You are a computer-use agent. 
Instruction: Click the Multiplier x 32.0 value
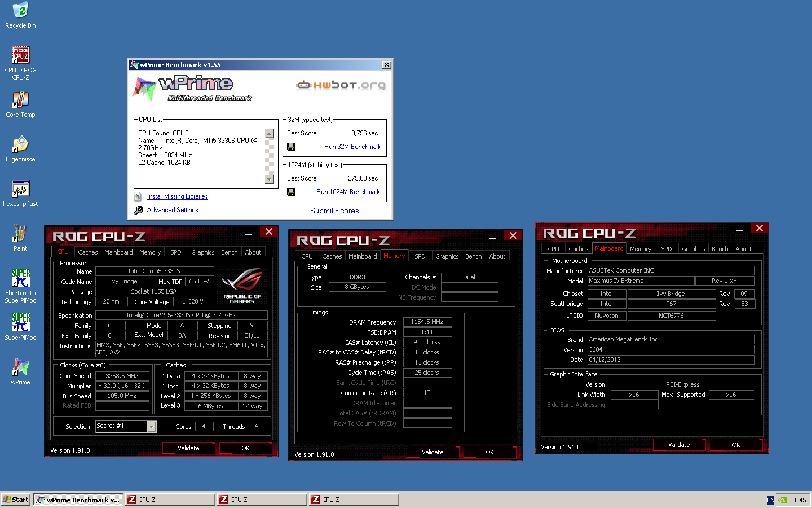[x=122, y=386]
